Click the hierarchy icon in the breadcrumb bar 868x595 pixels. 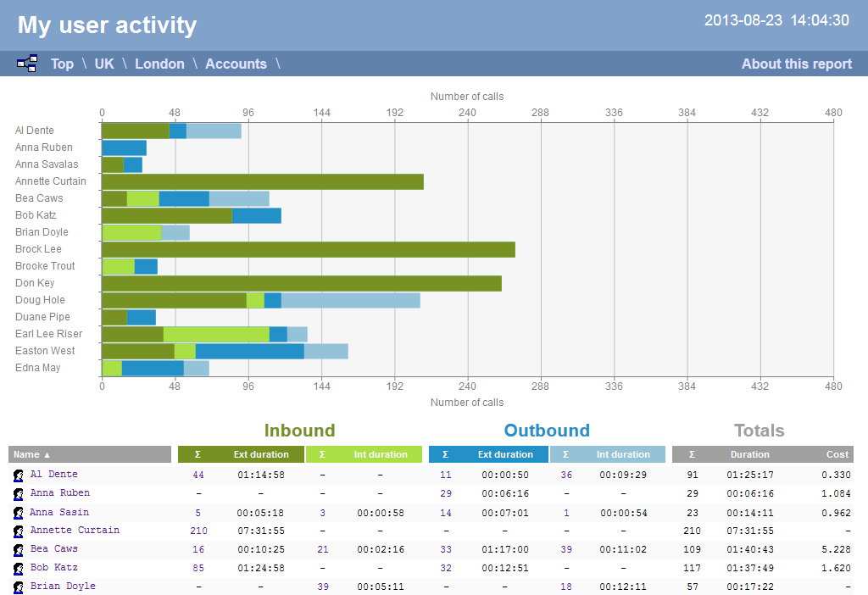(26, 63)
